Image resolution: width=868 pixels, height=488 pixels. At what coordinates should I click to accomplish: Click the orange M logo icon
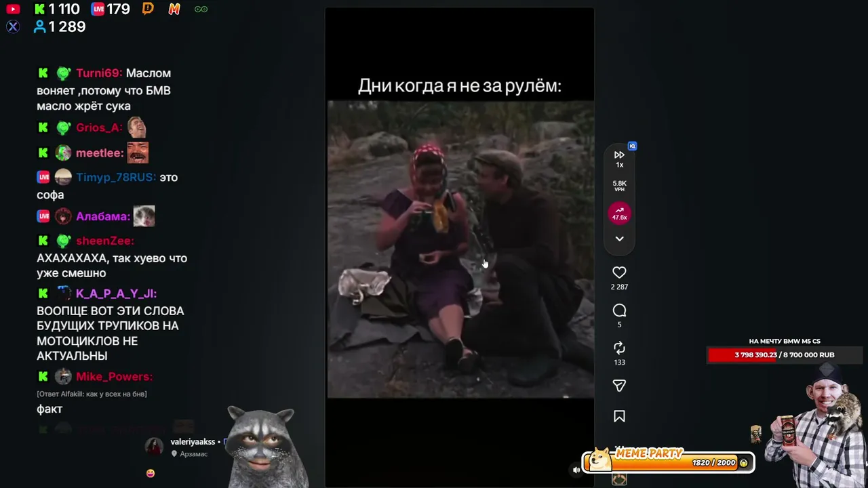click(x=174, y=9)
